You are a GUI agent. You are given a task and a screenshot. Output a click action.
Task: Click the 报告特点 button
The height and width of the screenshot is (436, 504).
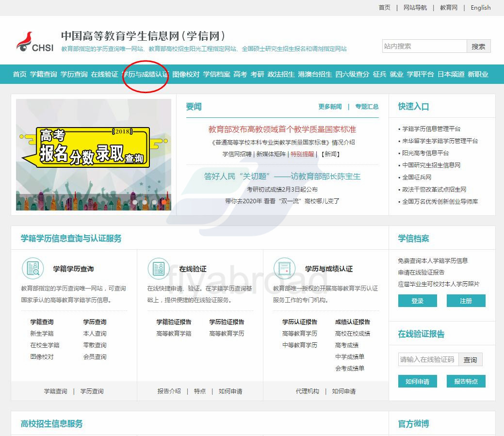point(466,381)
